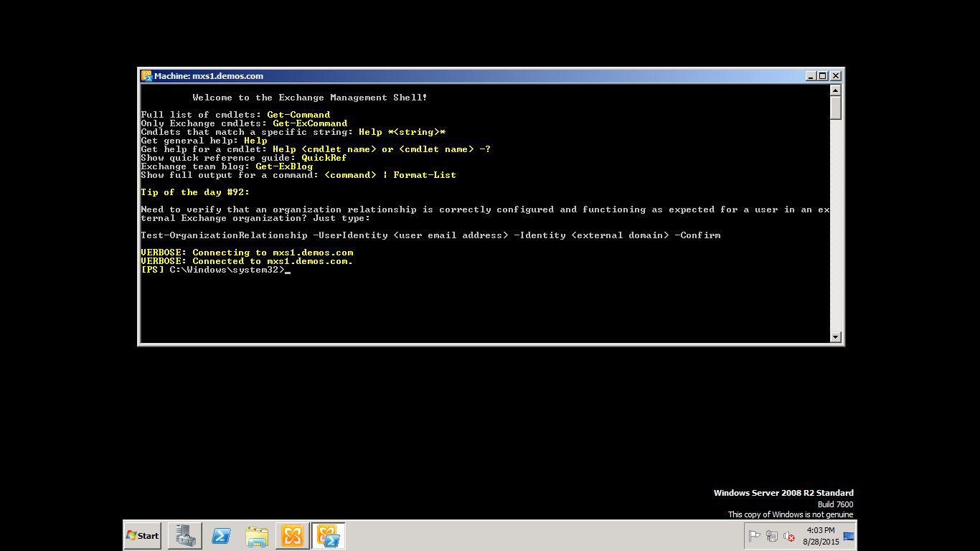
Task: Click the Show Desktop button in tray
Action: tap(849, 536)
